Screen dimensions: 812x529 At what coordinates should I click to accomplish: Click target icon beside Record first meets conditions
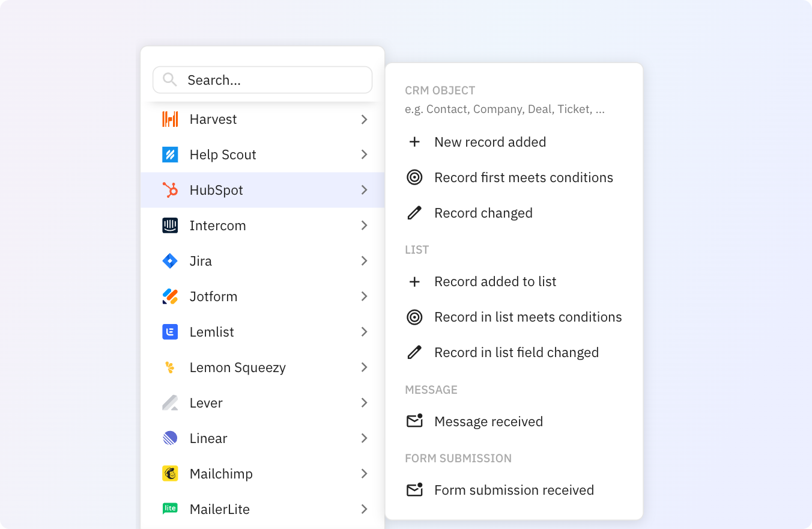tap(414, 177)
